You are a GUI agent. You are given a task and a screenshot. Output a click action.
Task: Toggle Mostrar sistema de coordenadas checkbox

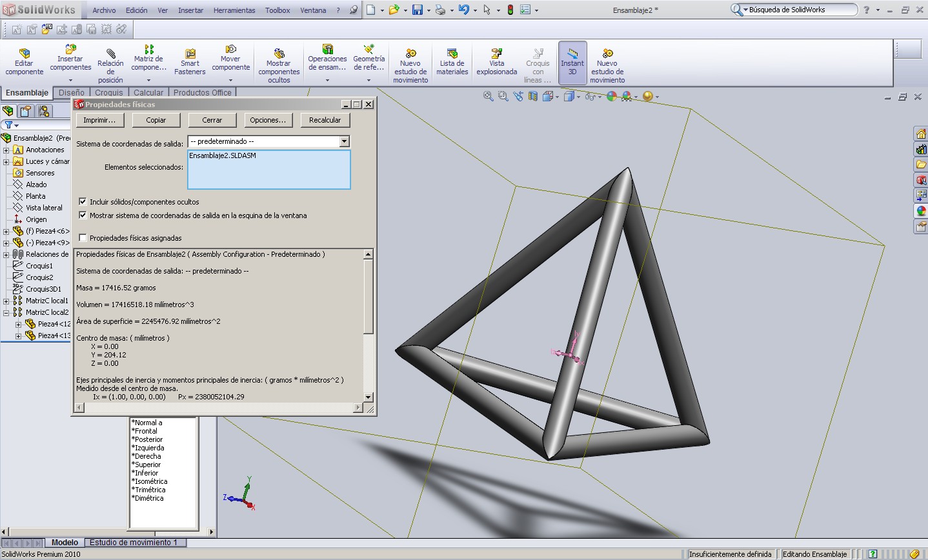coord(83,215)
